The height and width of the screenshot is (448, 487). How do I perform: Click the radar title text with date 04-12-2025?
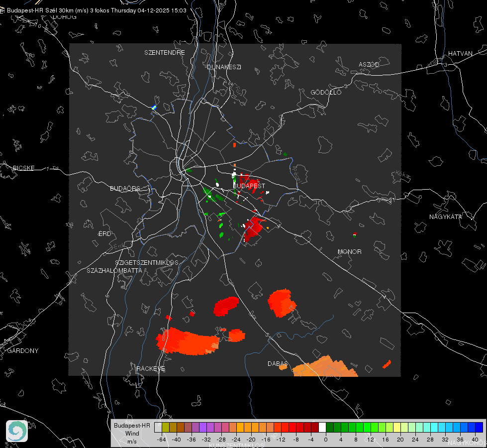(97, 10)
